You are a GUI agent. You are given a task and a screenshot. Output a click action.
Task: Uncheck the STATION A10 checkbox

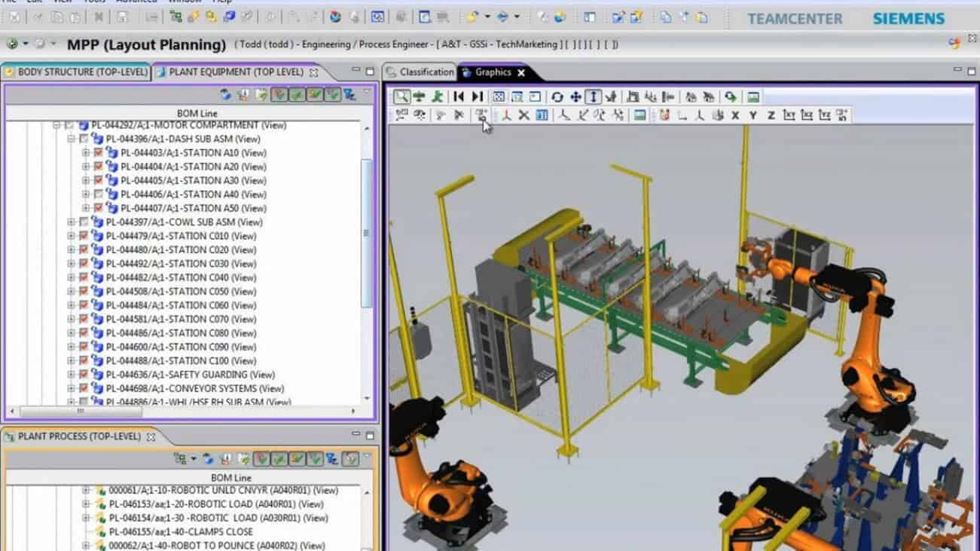tap(98, 153)
